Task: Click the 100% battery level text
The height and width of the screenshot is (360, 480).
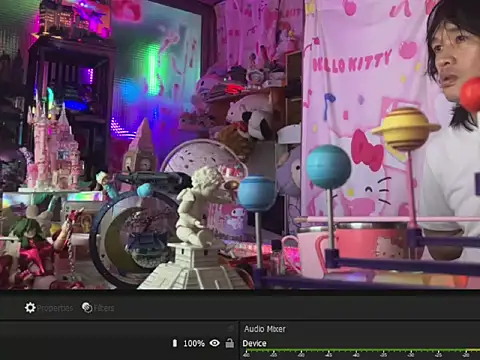Action: pyautogui.click(x=194, y=343)
